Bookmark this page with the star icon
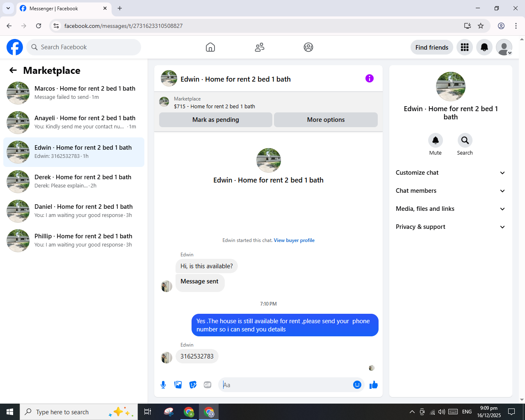 coord(481,26)
